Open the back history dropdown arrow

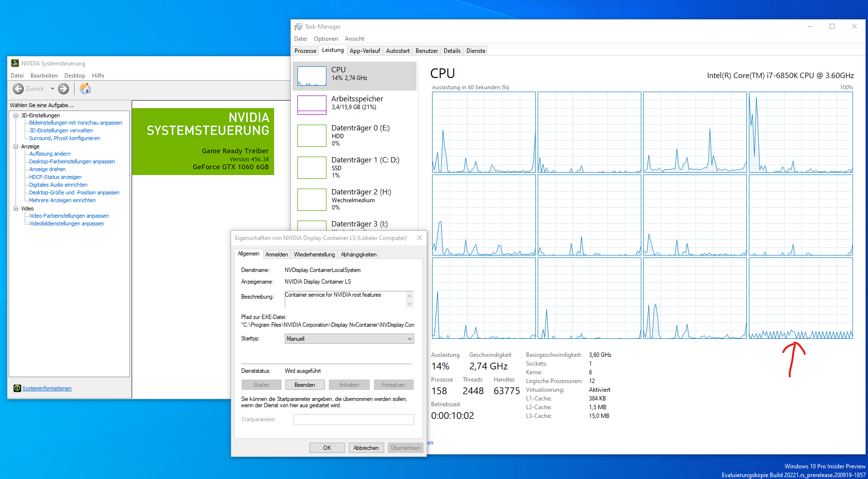52,89
